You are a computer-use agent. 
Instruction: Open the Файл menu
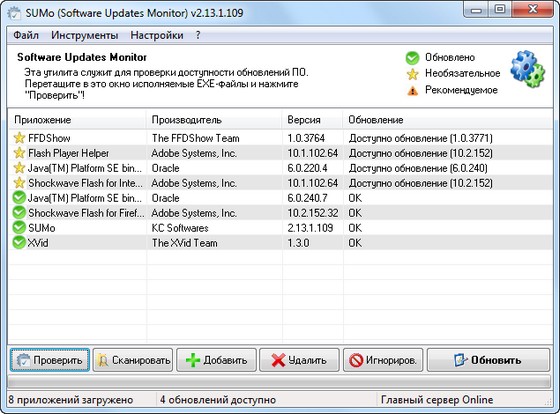tap(26, 35)
